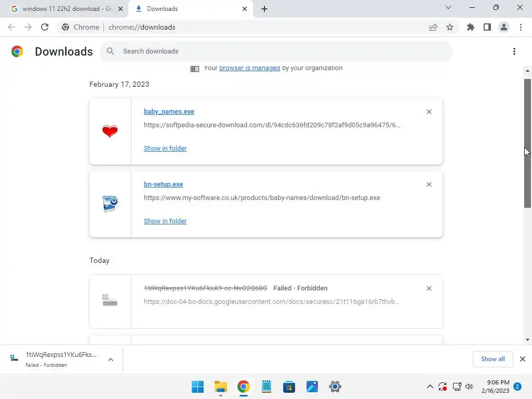Click the scrollbar down arrow
Viewport: 532px width, 399px height.
click(x=527, y=340)
